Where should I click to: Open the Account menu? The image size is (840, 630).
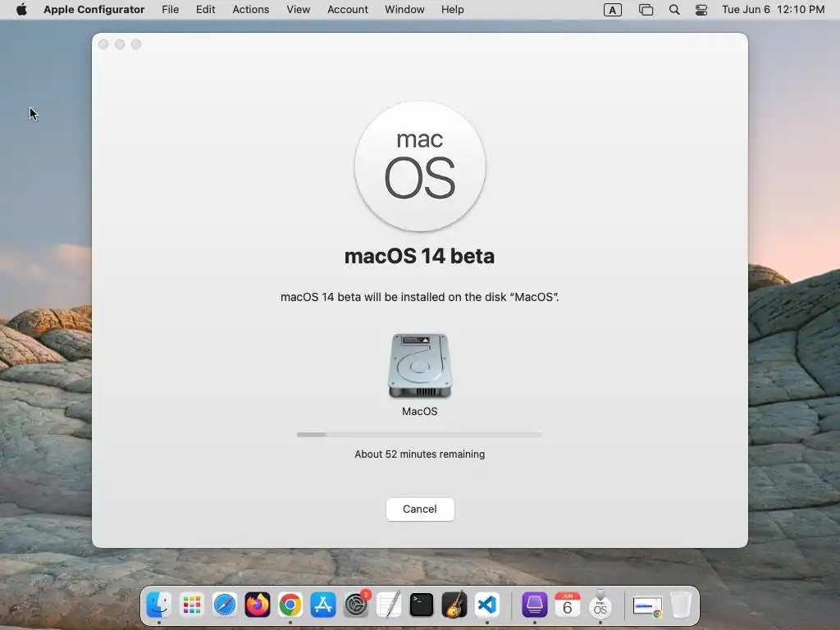348,10
